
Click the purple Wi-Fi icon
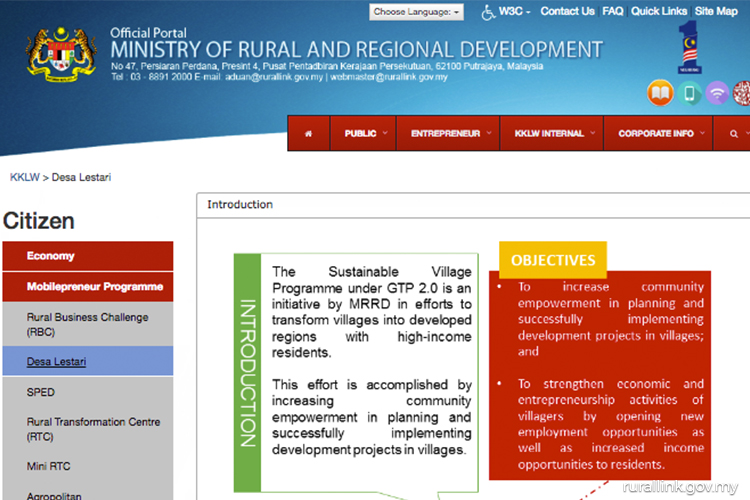click(x=717, y=93)
